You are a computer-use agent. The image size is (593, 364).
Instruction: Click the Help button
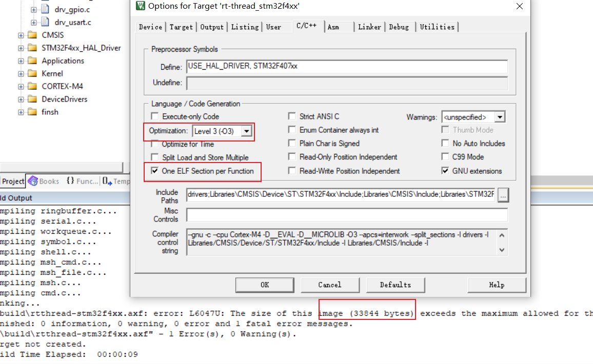point(497,285)
